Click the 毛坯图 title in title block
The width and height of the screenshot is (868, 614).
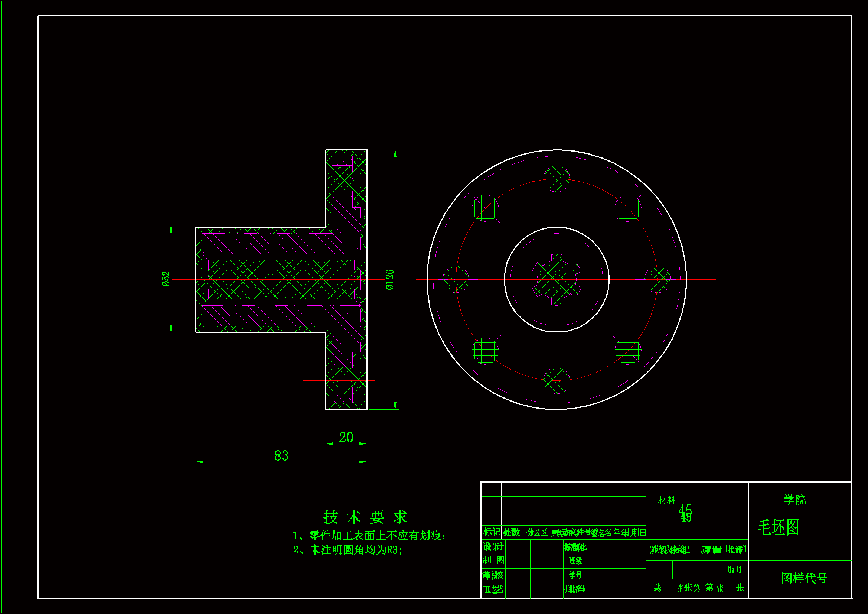click(779, 527)
